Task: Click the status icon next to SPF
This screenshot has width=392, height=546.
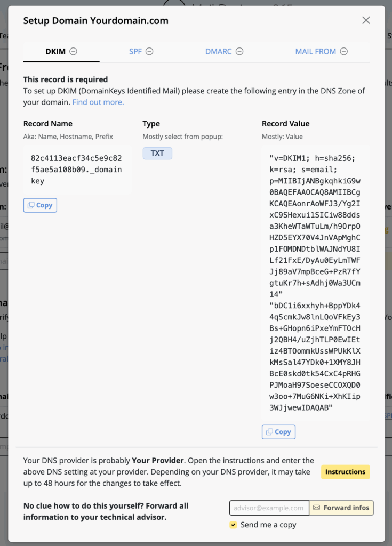Action: [x=150, y=52]
